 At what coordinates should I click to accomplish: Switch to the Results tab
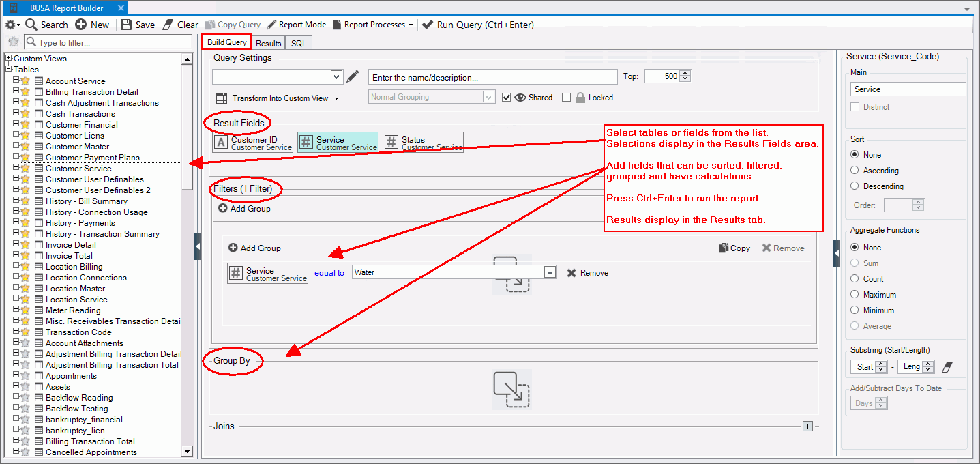pyautogui.click(x=268, y=43)
